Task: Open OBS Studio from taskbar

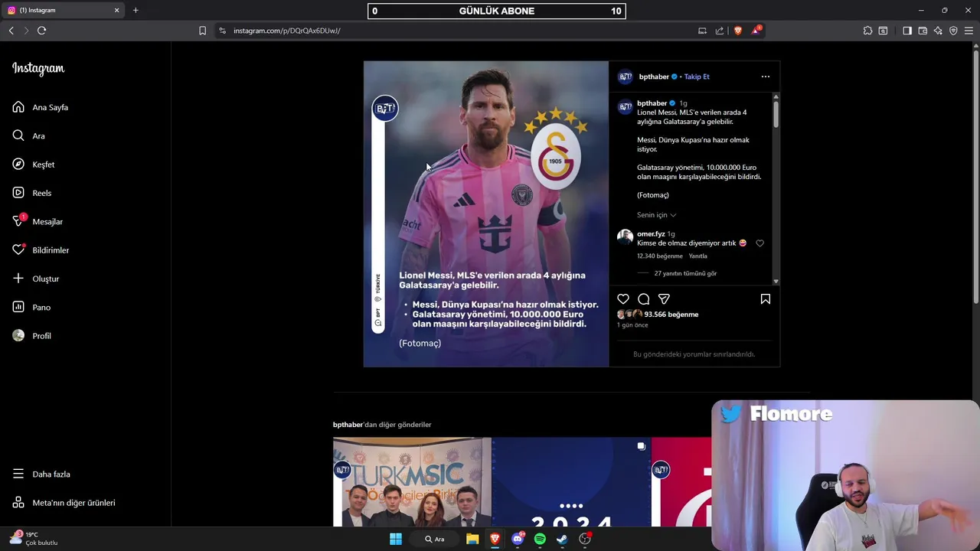Action: [585, 539]
